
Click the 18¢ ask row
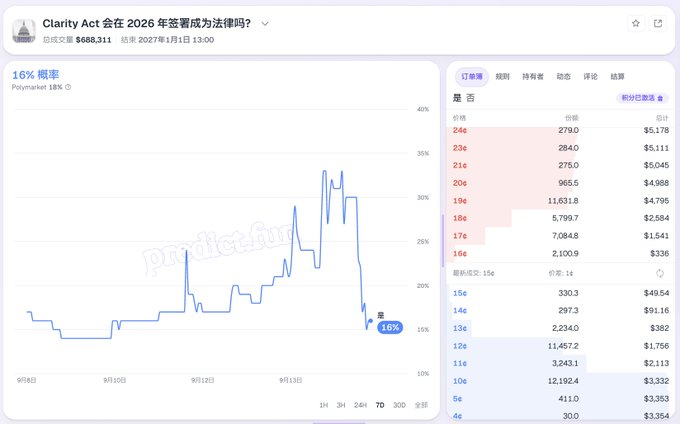(x=560, y=218)
